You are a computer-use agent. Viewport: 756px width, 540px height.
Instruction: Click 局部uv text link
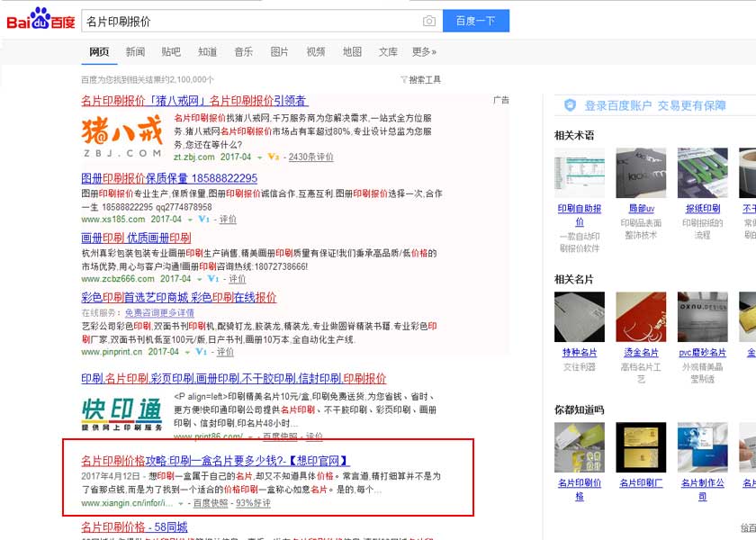click(641, 209)
